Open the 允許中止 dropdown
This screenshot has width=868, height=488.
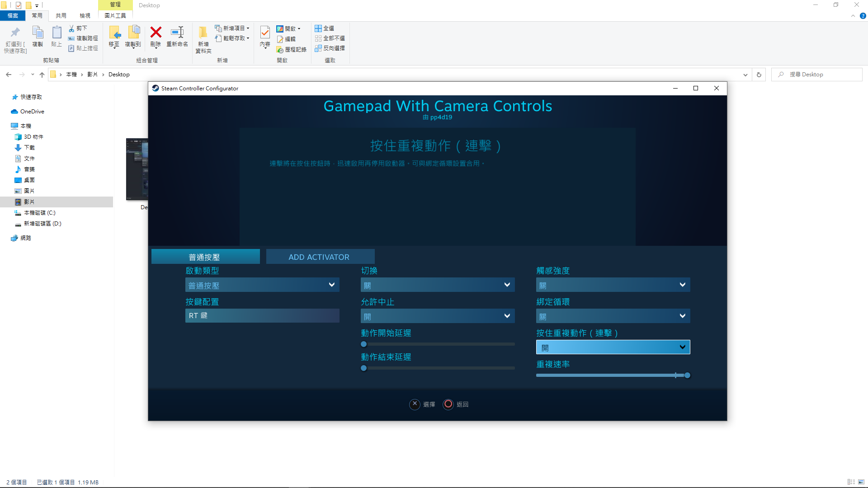[x=438, y=316]
